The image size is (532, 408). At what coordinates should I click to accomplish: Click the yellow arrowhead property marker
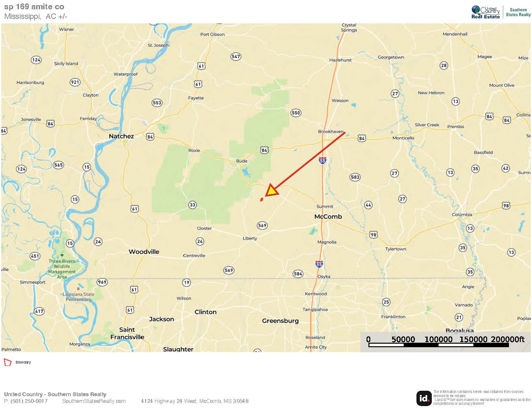click(x=271, y=190)
